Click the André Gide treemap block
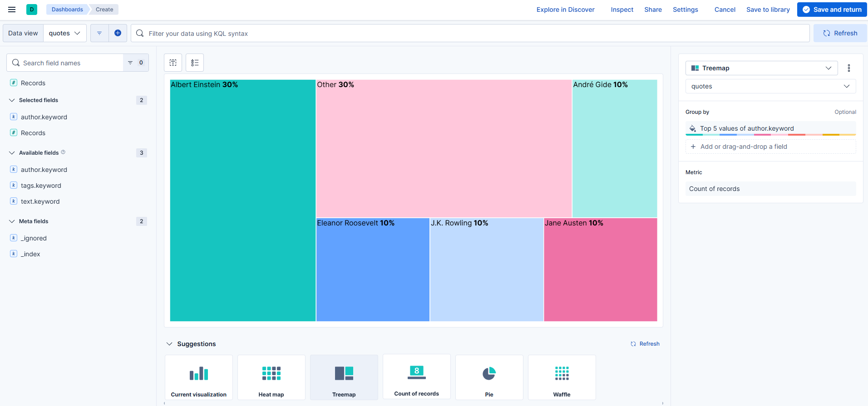 point(615,149)
